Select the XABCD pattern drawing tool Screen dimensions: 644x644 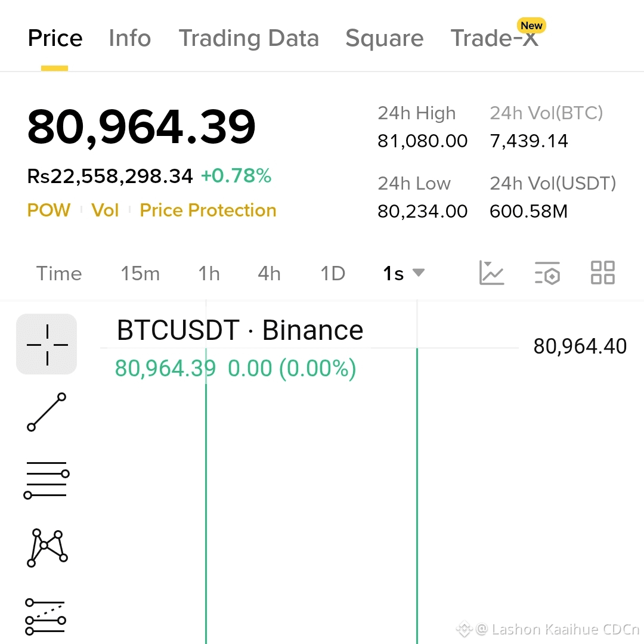(47, 548)
